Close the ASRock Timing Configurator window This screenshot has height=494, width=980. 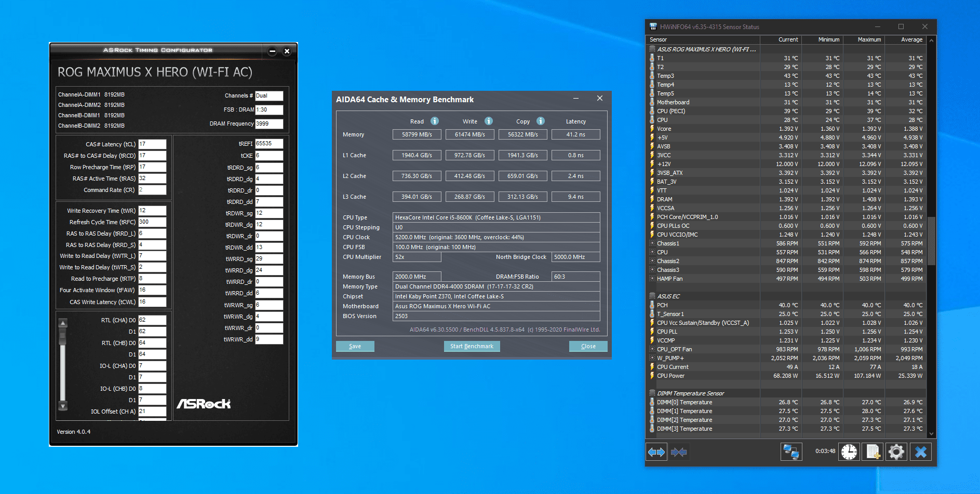(287, 51)
